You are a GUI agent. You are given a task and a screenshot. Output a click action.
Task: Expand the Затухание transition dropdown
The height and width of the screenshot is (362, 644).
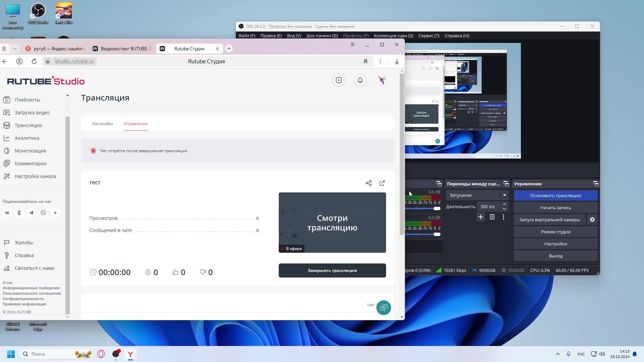[504, 195]
